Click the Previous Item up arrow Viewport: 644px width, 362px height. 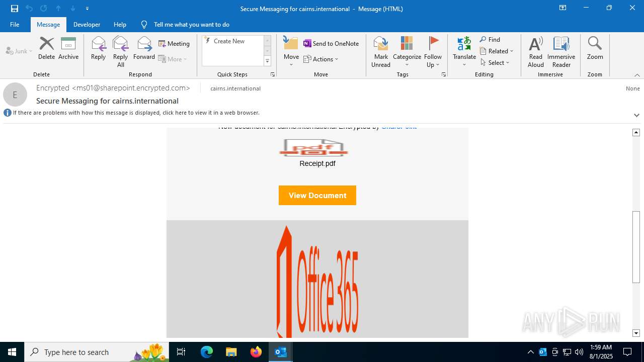click(x=58, y=9)
